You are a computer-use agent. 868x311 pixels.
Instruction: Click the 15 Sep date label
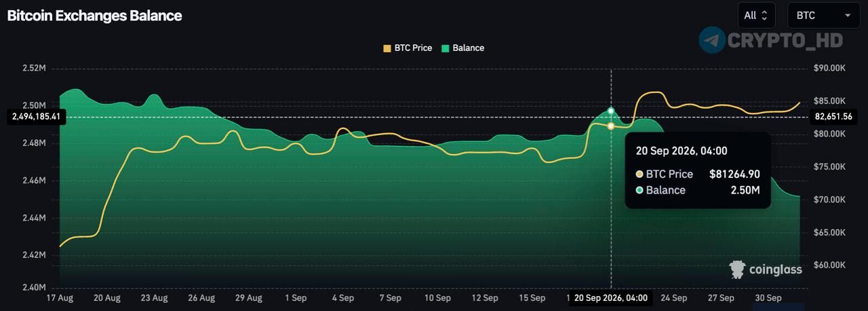point(532,298)
